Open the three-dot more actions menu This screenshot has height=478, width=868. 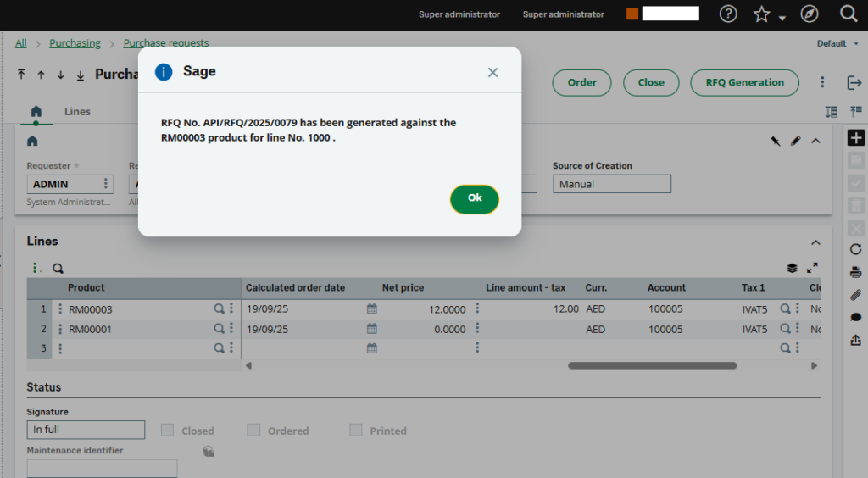821,82
